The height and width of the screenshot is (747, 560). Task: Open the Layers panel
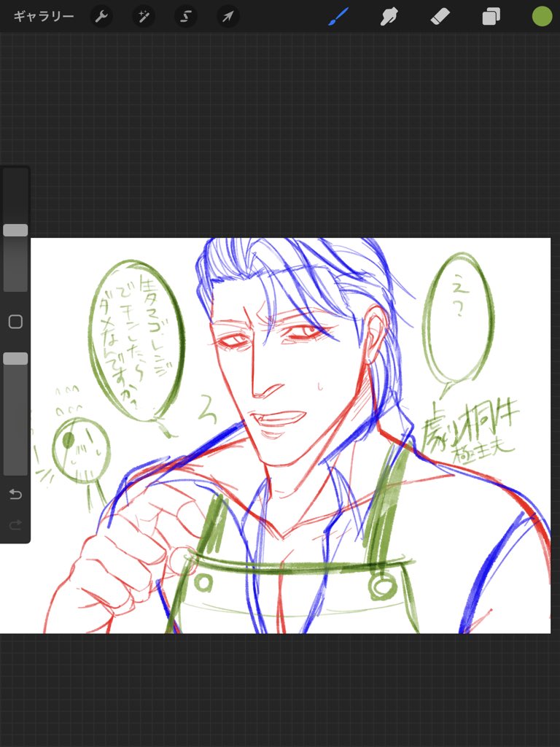point(491,18)
